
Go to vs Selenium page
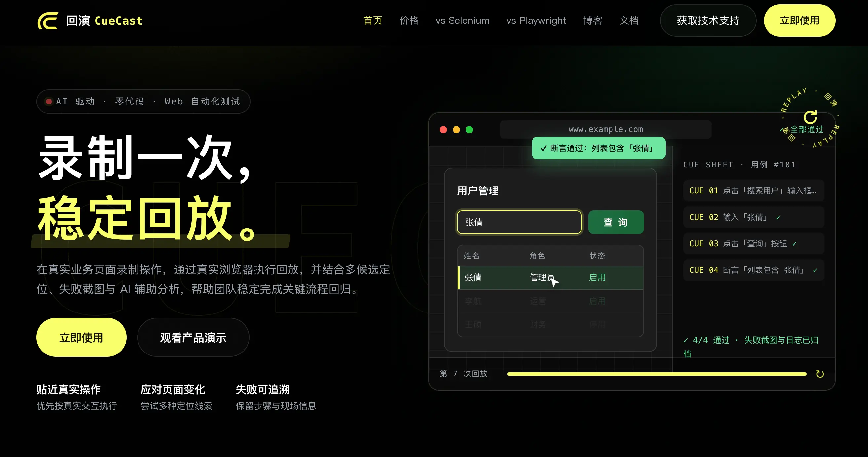point(462,21)
